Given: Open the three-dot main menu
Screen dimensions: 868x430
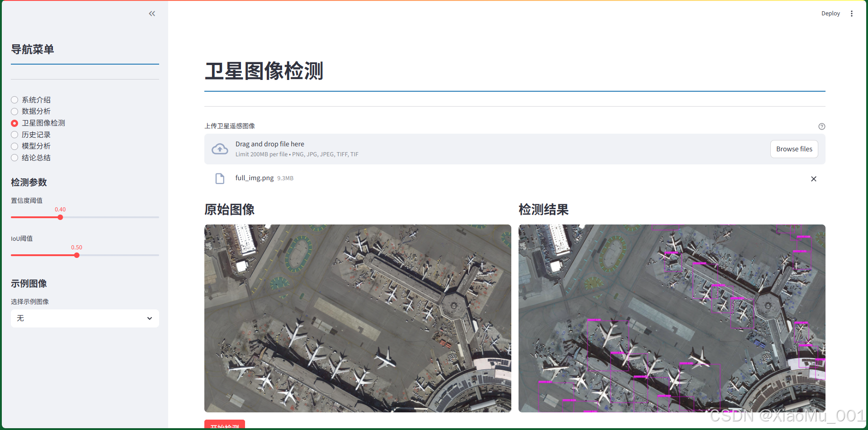Looking at the screenshot, I should pyautogui.click(x=852, y=14).
